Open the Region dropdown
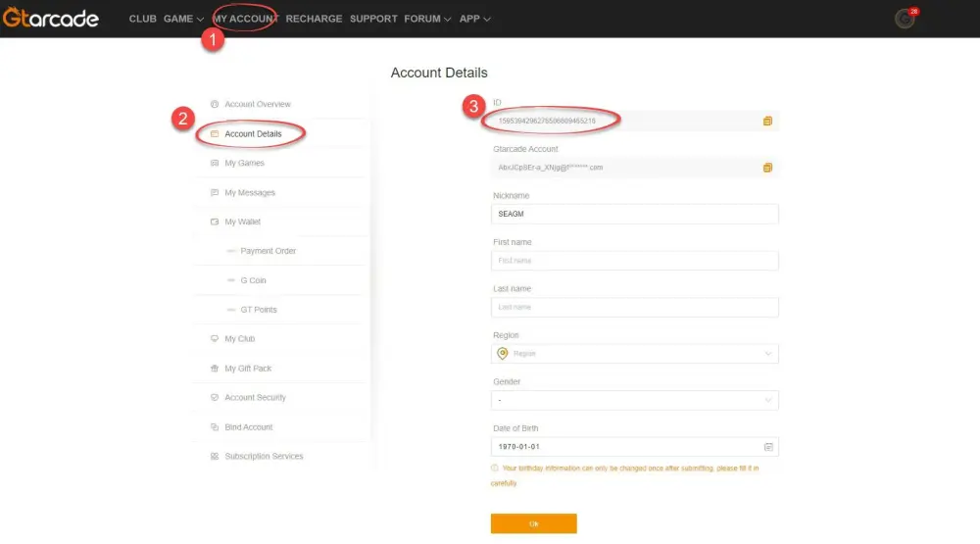This screenshot has height=544, width=980. tap(634, 354)
